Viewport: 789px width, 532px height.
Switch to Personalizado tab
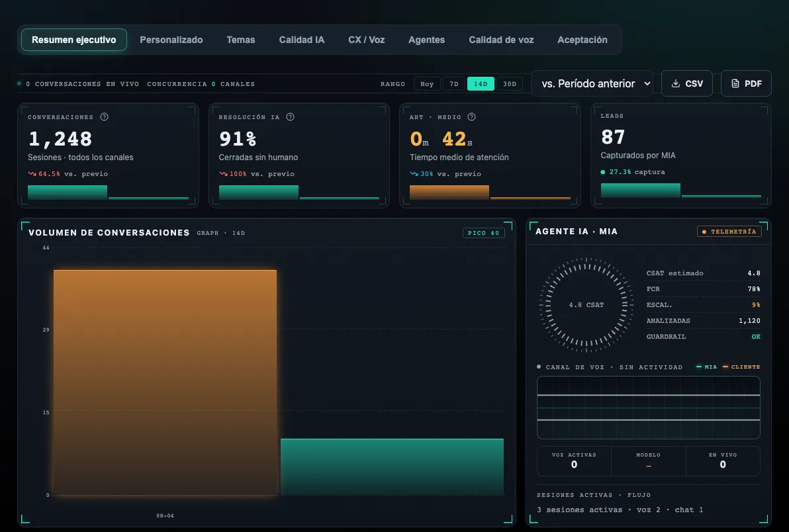click(171, 40)
